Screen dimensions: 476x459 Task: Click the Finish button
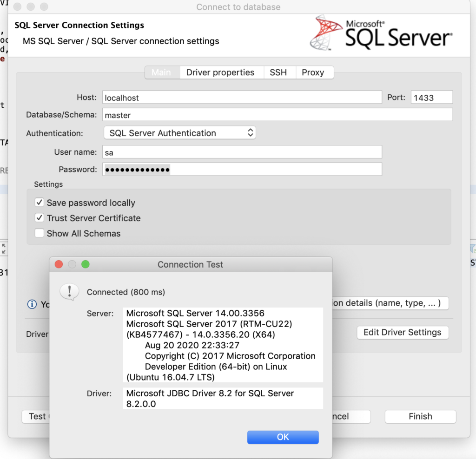click(x=420, y=417)
